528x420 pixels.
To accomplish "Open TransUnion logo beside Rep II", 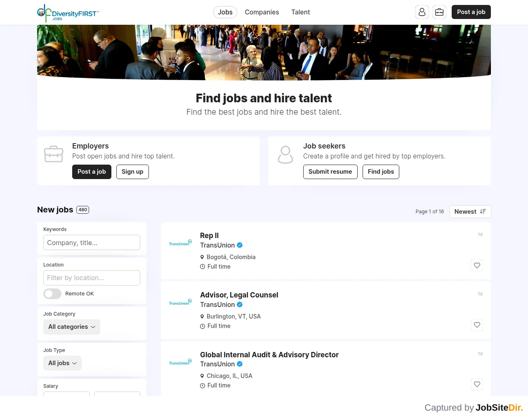I will click(180, 243).
